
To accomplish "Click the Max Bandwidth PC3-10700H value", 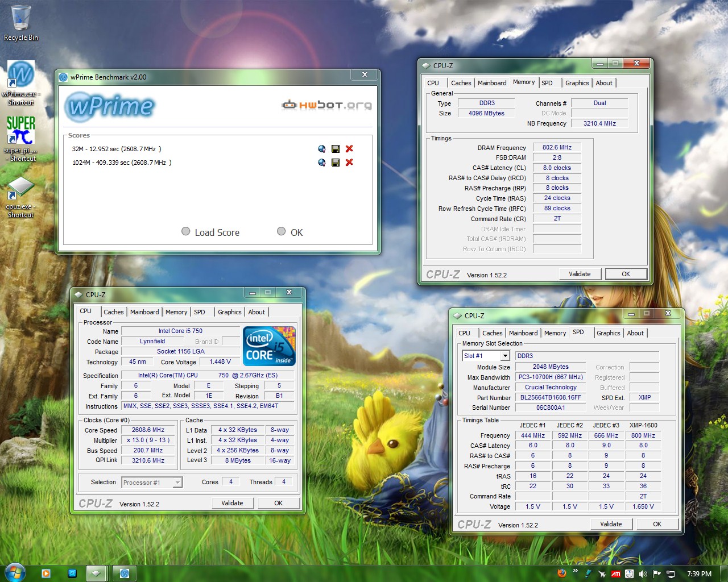I will (551, 377).
